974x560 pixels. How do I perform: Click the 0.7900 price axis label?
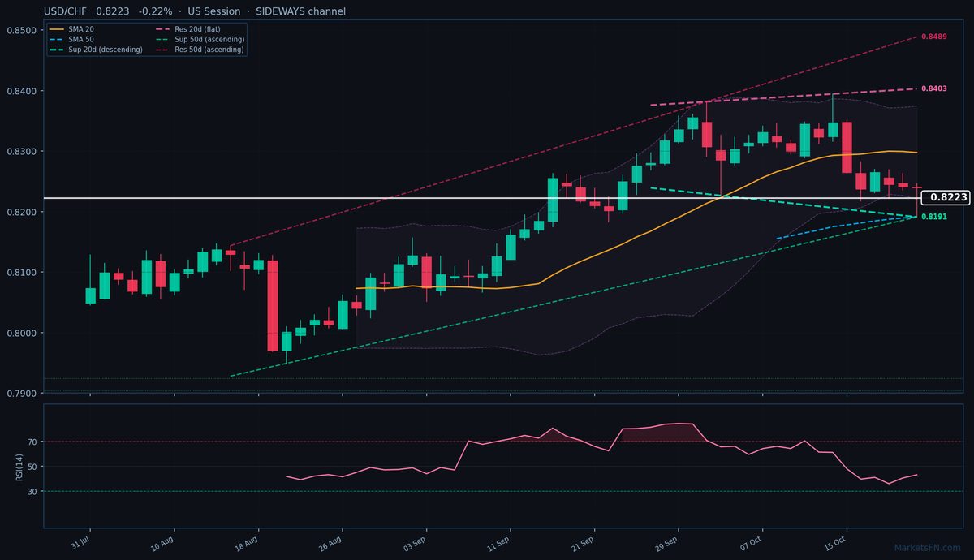20,394
